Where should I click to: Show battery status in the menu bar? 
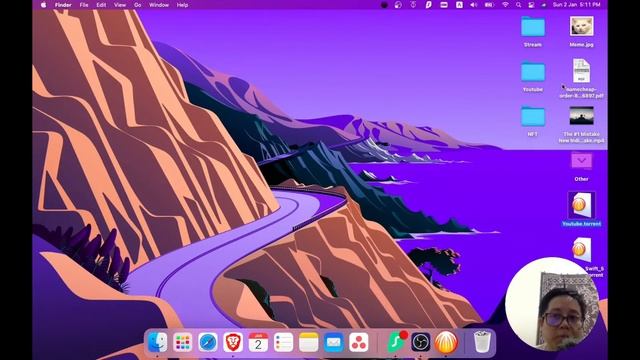[x=489, y=5]
